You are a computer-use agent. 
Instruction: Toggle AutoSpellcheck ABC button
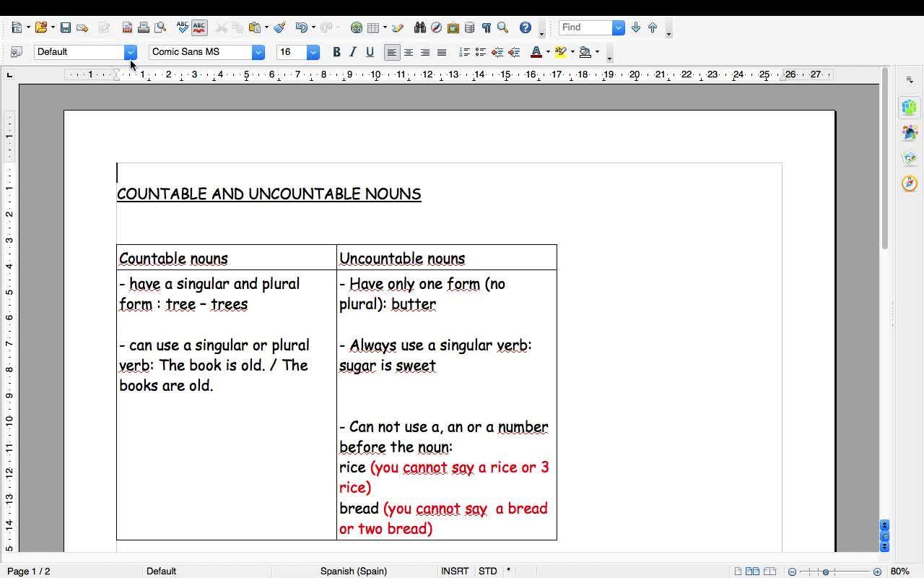coord(199,27)
